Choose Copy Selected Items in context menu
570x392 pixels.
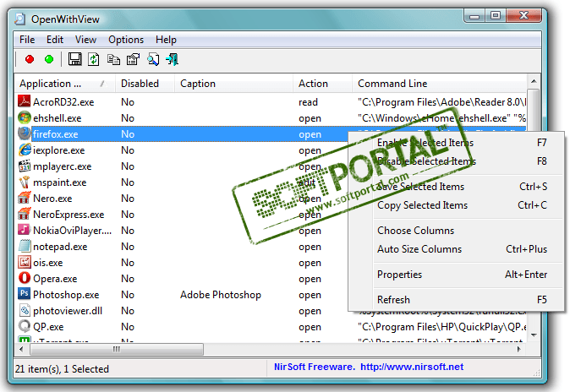pyautogui.click(x=456, y=205)
